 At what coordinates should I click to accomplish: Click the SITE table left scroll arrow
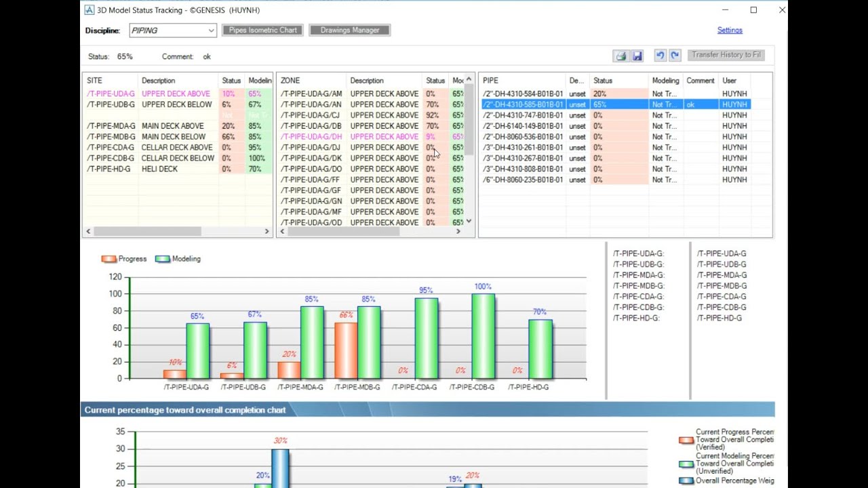coord(87,231)
